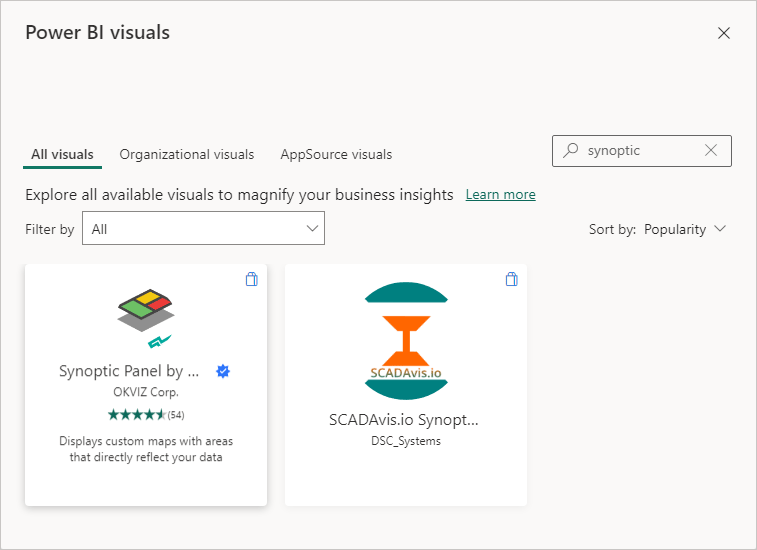
Task: Click the SCADAvis.io hourglass logo
Action: tap(405, 340)
